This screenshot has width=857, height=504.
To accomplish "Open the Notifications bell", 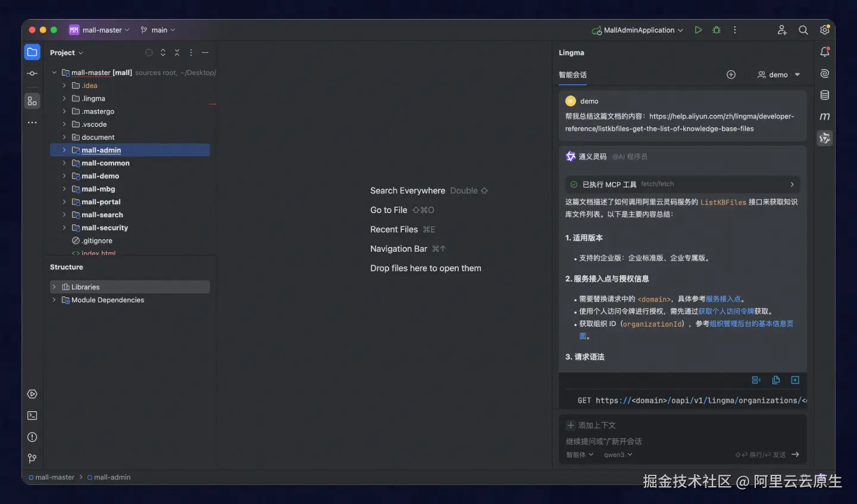I will 825,52.
